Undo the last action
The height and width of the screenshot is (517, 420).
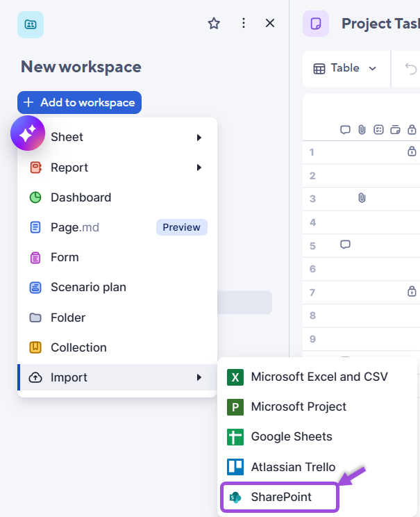[410, 69]
